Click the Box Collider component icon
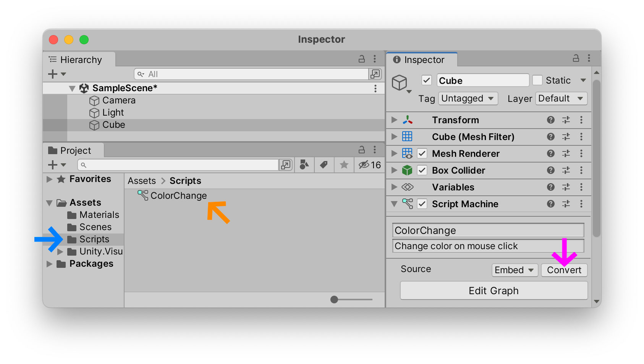 (x=408, y=170)
